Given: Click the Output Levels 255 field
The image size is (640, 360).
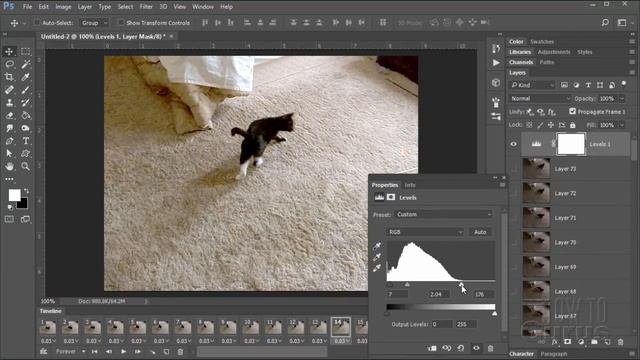Looking at the screenshot, I should (x=465, y=324).
